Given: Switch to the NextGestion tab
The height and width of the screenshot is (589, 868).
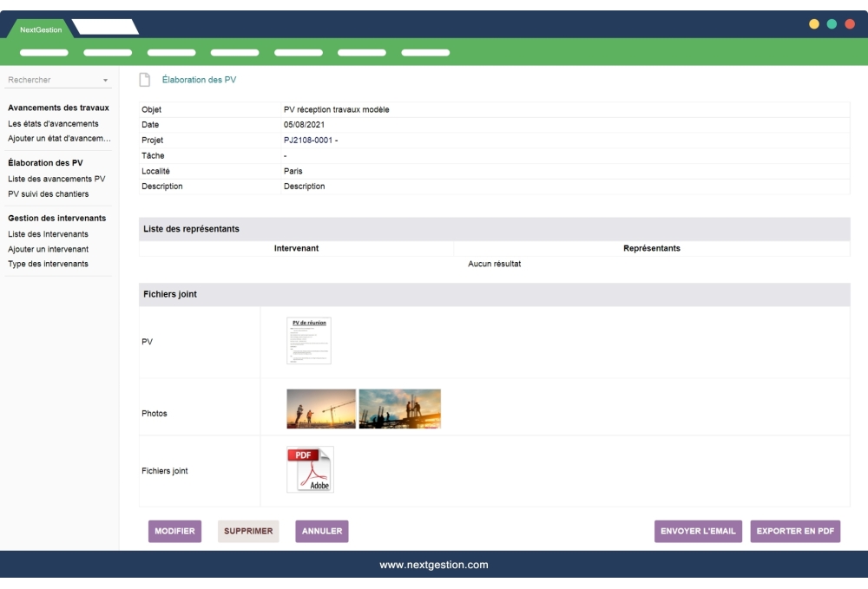Looking at the screenshot, I should (x=41, y=30).
